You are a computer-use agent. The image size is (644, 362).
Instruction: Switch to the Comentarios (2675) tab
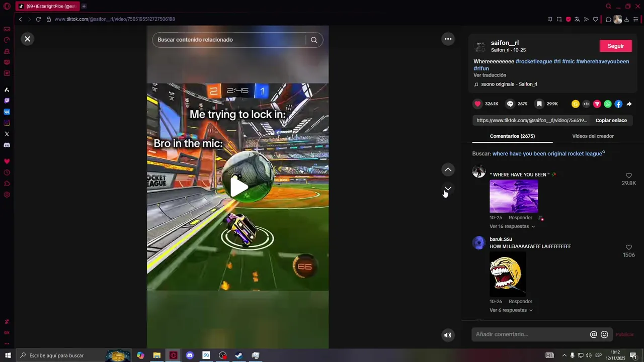(512, 136)
